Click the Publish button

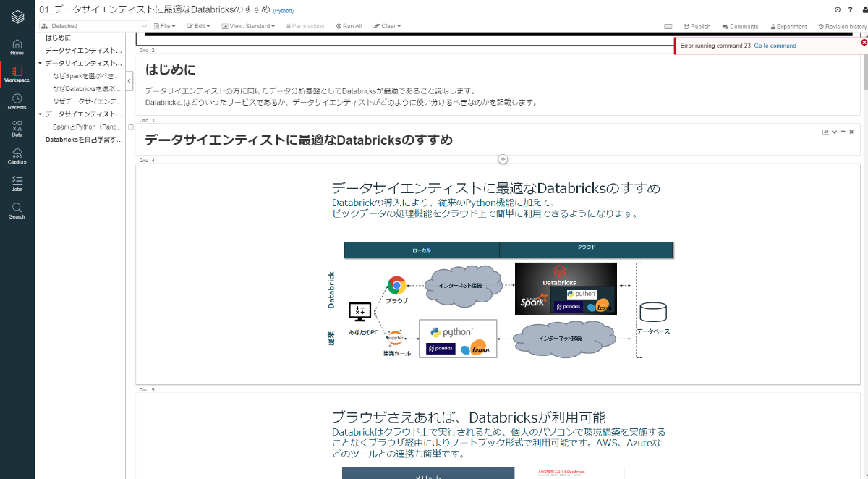[x=697, y=26]
